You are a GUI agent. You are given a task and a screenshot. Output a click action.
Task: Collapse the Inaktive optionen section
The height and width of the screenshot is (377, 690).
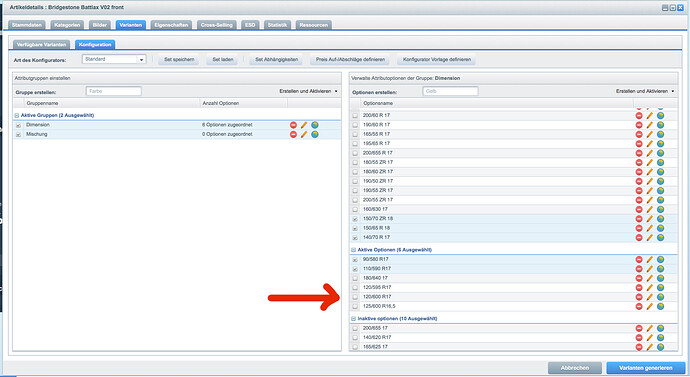[x=353, y=318]
